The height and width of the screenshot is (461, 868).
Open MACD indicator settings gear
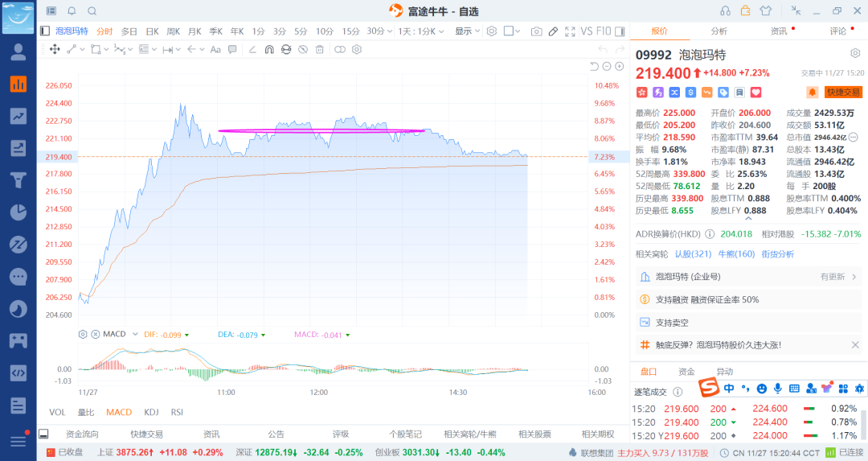(83, 334)
